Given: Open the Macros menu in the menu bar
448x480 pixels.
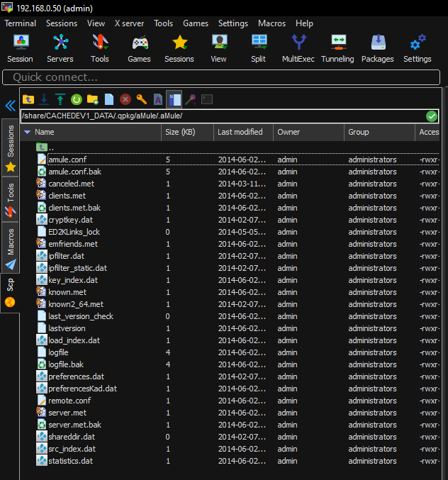Looking at the screenshot, I should click(272, 23).
